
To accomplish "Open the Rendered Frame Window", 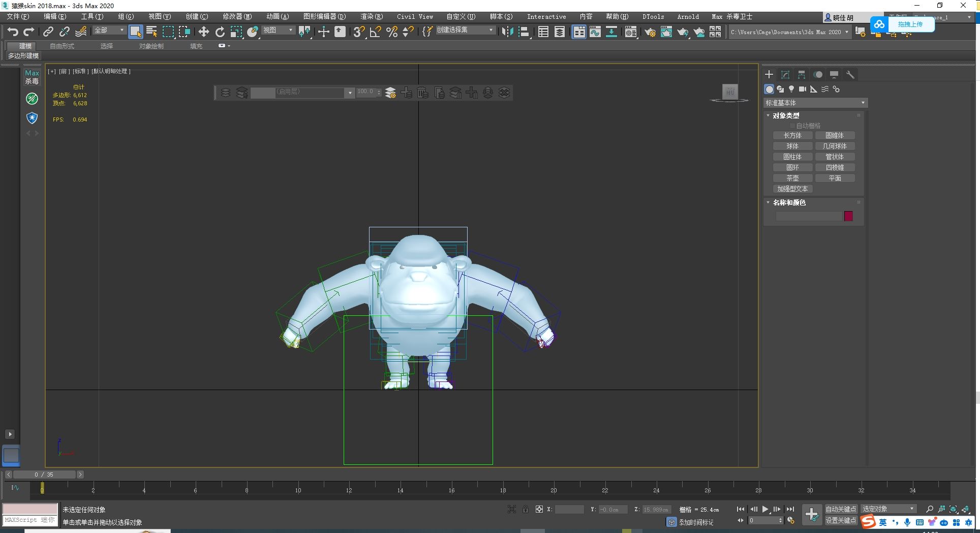I will pos(666,32).
